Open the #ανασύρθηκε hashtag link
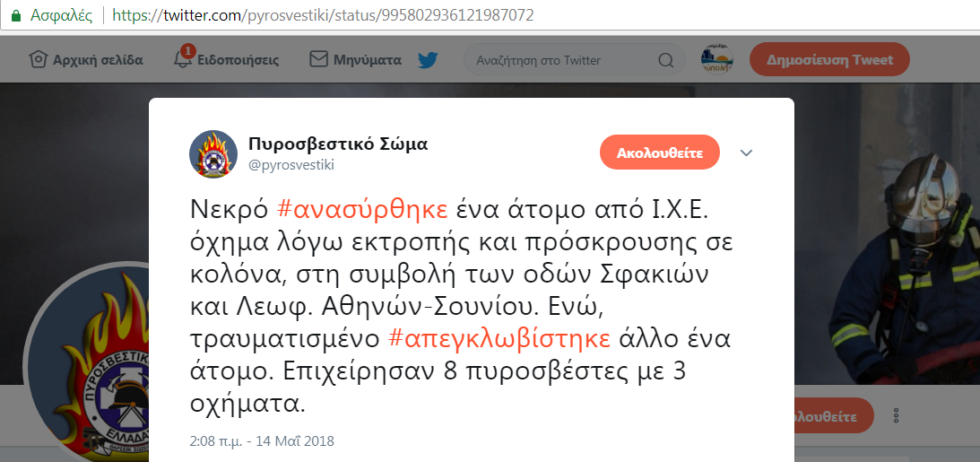Viewport: 980px width, 462px height. [x=362, y=211]
